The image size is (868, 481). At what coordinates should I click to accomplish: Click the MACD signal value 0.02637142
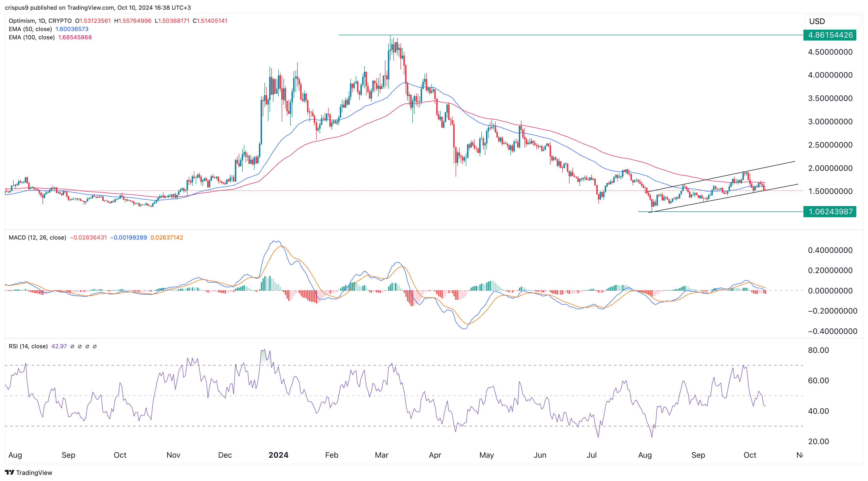coord(167,238)
